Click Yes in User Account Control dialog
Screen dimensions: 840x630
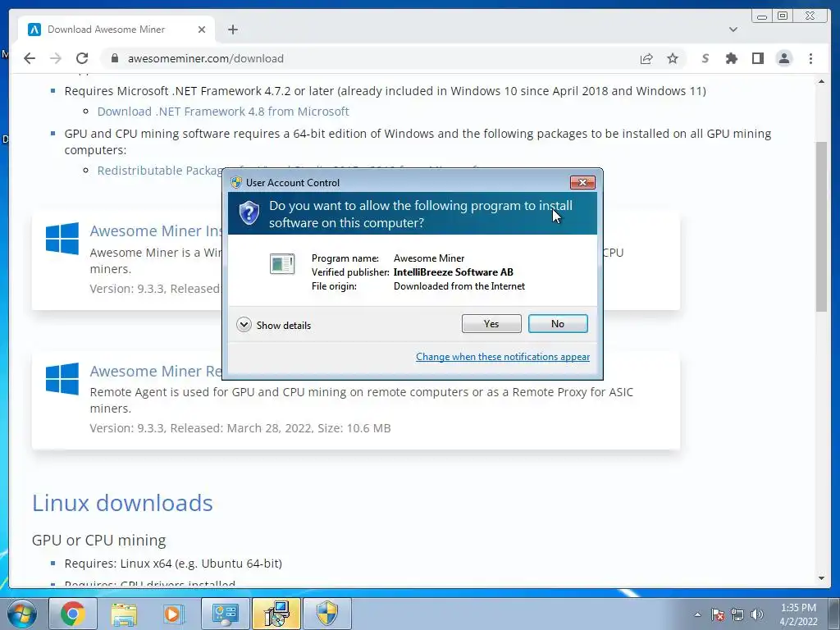[x=491, y=323]
